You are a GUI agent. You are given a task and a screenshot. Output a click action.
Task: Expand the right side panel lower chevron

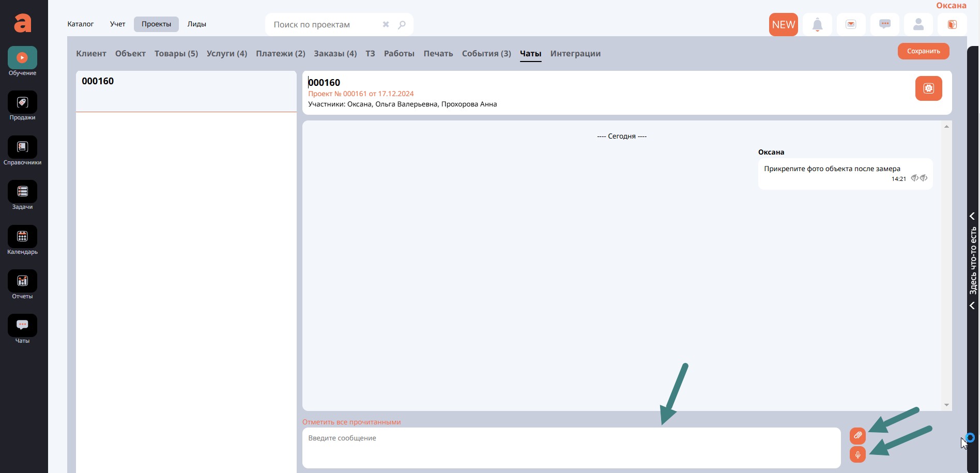point(972,306)
